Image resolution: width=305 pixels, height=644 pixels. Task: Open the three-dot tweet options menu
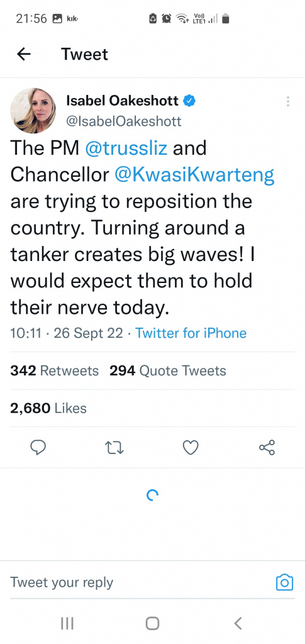coord(288,101)
